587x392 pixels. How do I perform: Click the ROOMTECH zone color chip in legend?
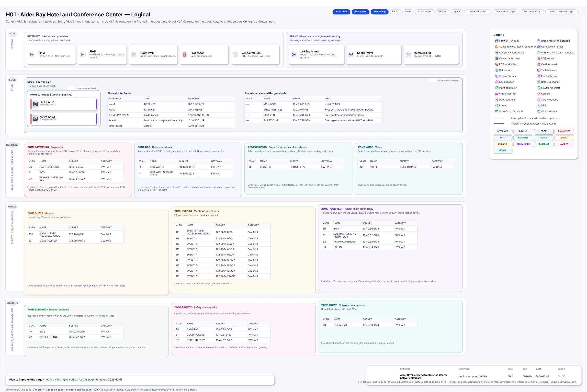pos(523,144)
